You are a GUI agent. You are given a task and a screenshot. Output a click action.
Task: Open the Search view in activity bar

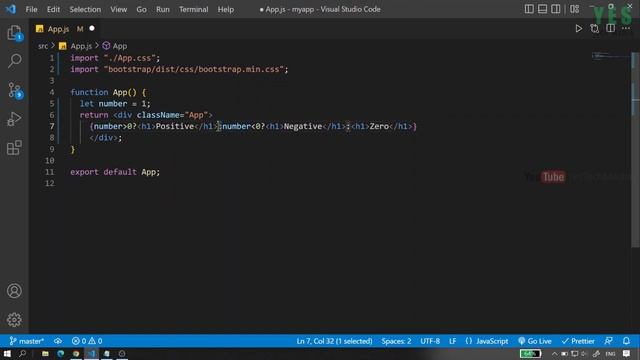coord(14,61)
